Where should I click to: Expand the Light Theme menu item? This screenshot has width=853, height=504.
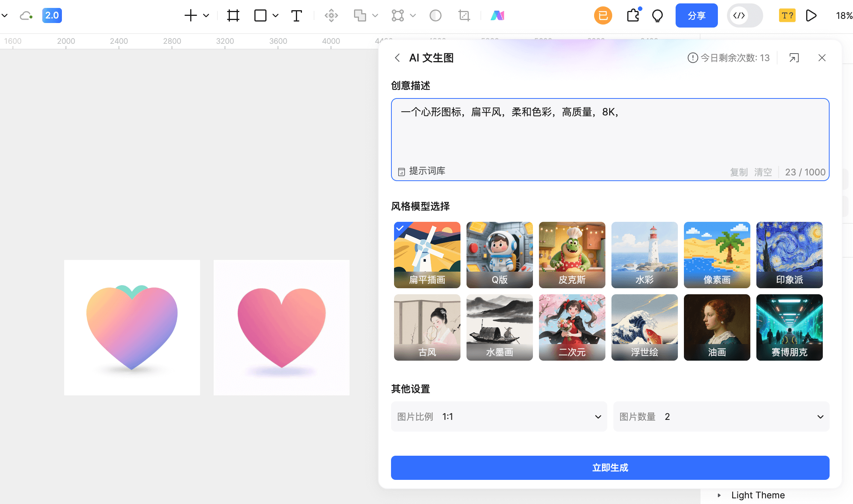tap(719, 495)
